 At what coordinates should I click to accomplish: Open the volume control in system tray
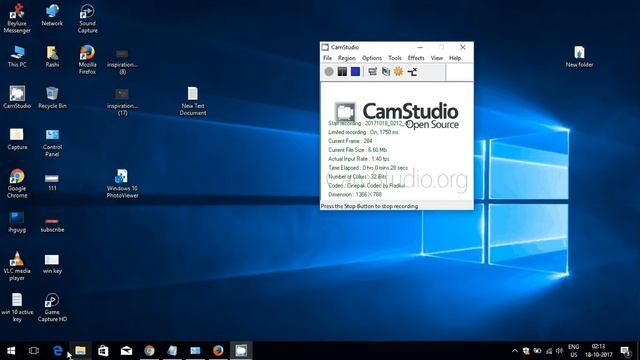(560, 351)
